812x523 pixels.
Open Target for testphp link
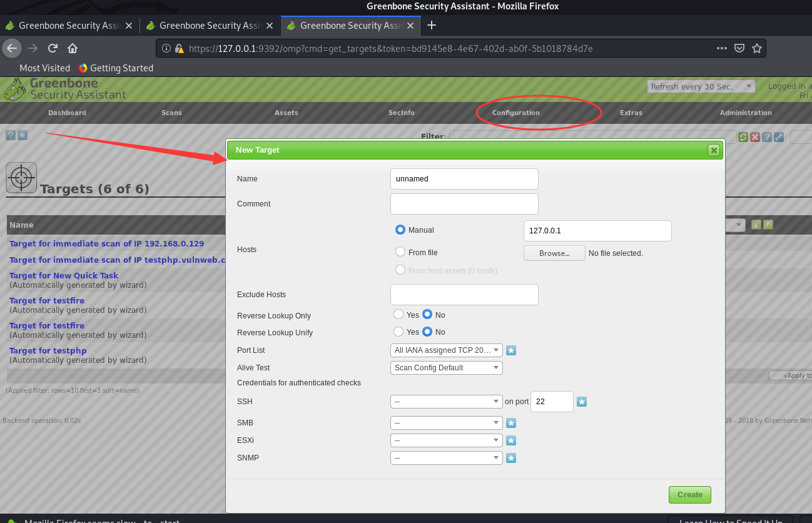pyautogui.click(x=48, y=350)
